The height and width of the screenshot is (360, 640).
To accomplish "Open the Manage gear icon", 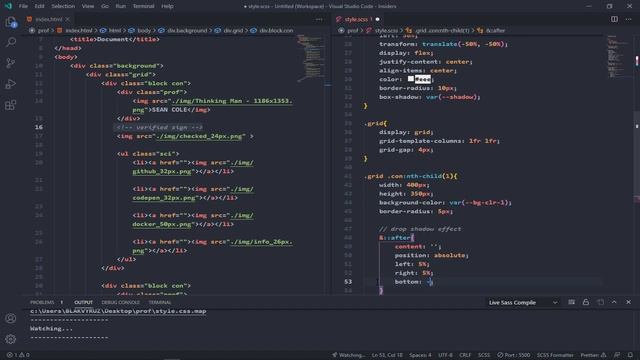I will (11, 339).
